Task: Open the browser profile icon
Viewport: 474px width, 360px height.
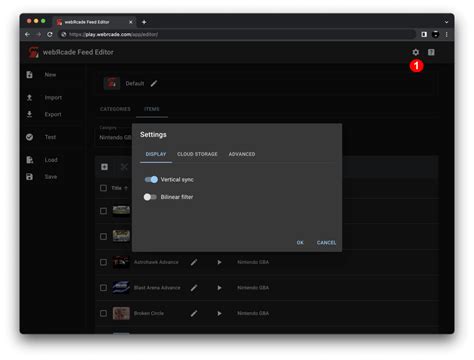Action: (x=435, y=34)
